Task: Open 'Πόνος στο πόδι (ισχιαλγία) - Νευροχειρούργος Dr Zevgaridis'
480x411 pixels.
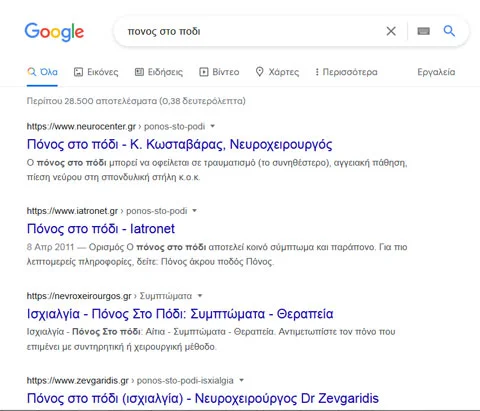Action: click(x=203, y=398)
